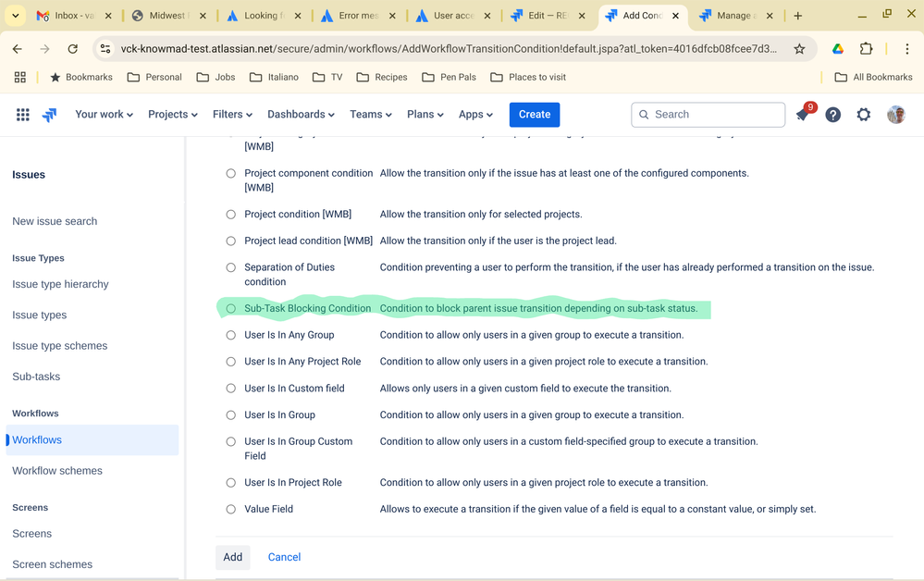Open the Jira help question mark icon
Viewport: 924px width, 581px height.
click(832, 114)
